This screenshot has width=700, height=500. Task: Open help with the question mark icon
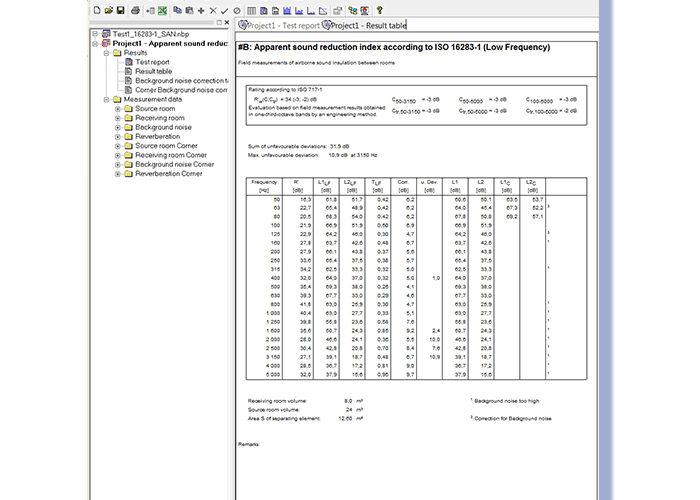coord(379,10)
